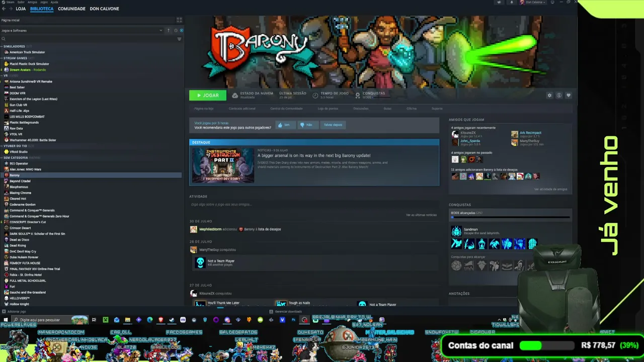
Task: Click the achievements progress bar
Action: click(510, 217)
